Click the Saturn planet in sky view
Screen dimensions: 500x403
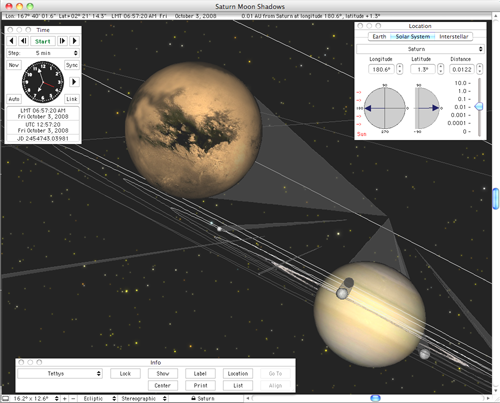tap(369, 315)
